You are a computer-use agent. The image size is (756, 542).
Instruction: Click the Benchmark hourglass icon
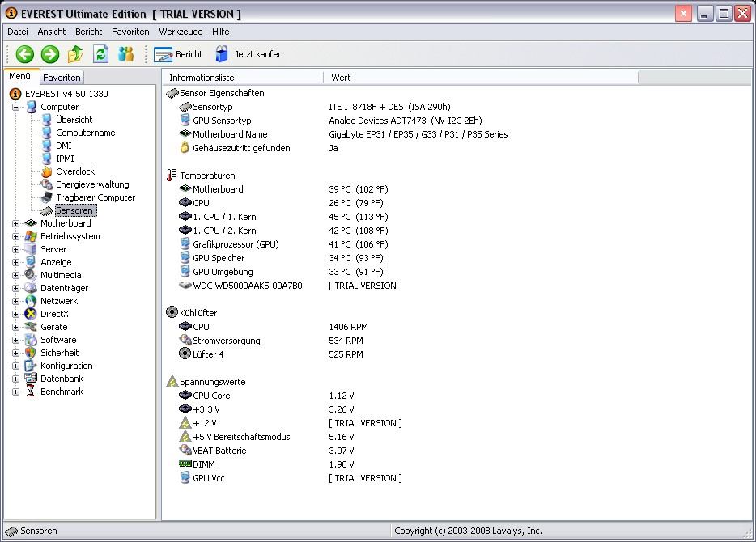[x=31, y=392]
